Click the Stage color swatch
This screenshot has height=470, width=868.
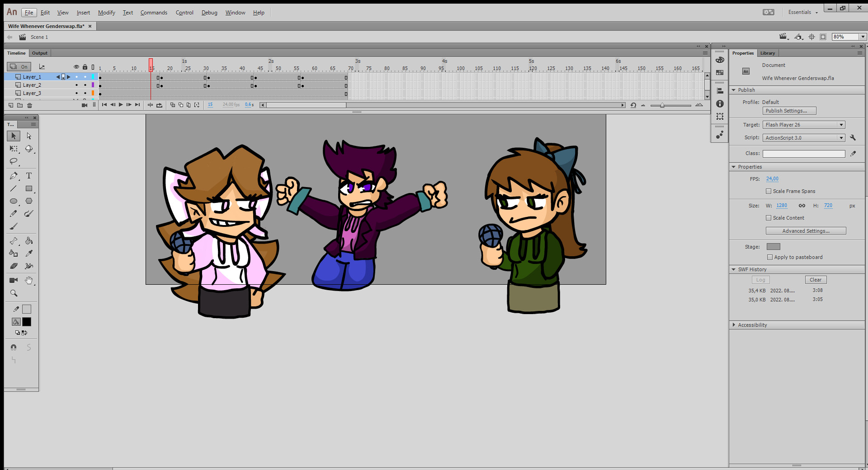(774, 247)
